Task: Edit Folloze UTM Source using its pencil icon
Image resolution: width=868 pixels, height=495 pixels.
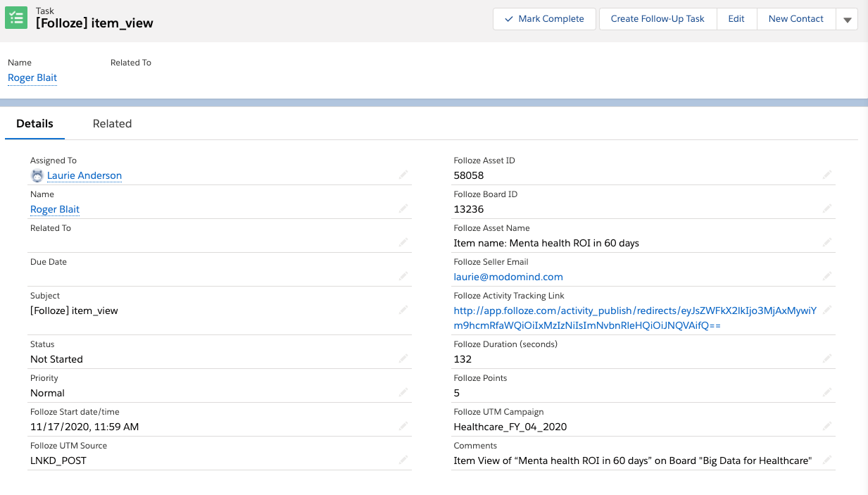Action: pos(403,459)
